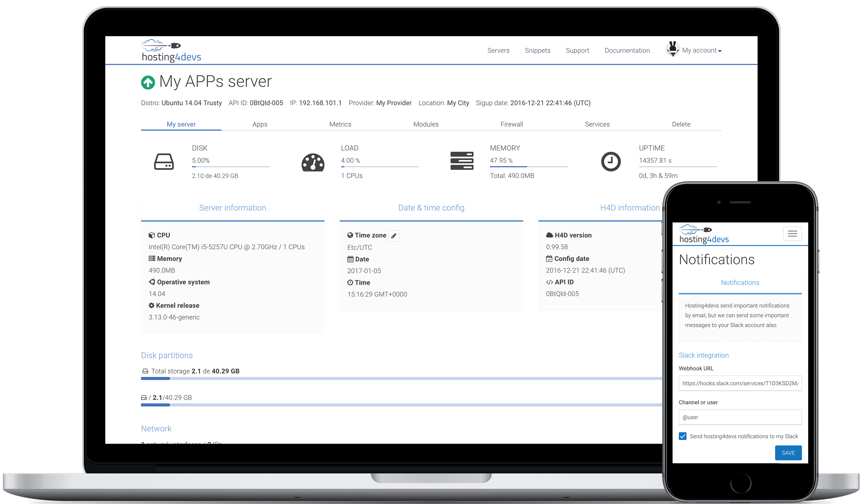The width and height of the screenshot is (864, 504).
Task: Click the memory server stack icon
Action: (462, 161)
